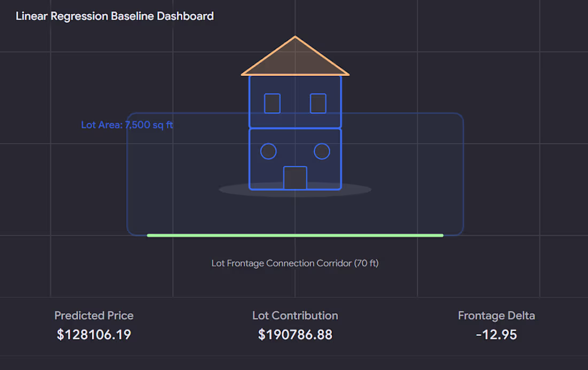Click the left round window
The height and width of the screenshot is (370, 588).
268,151
